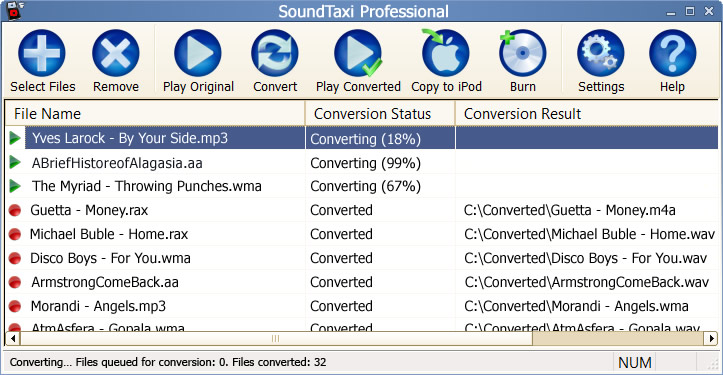723x375 pixels.
Task: Start Play Original playback
Action: click(x=198, y=53)
